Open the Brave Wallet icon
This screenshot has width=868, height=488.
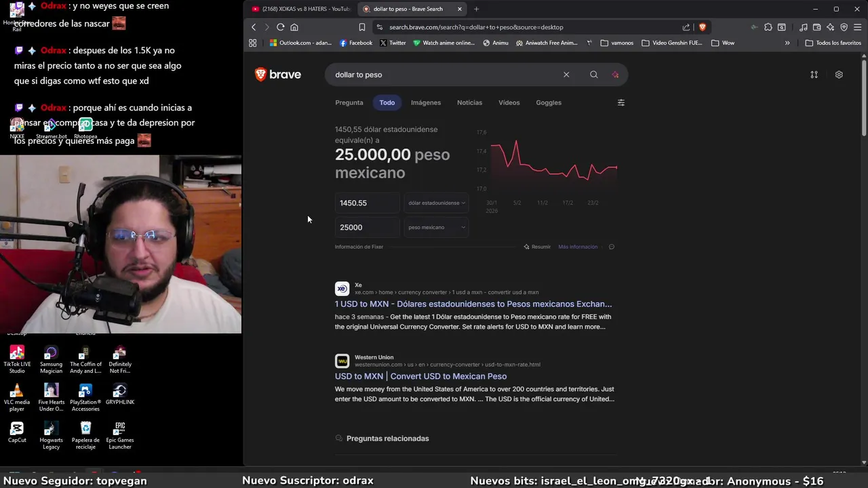click(x=817, y=27)
